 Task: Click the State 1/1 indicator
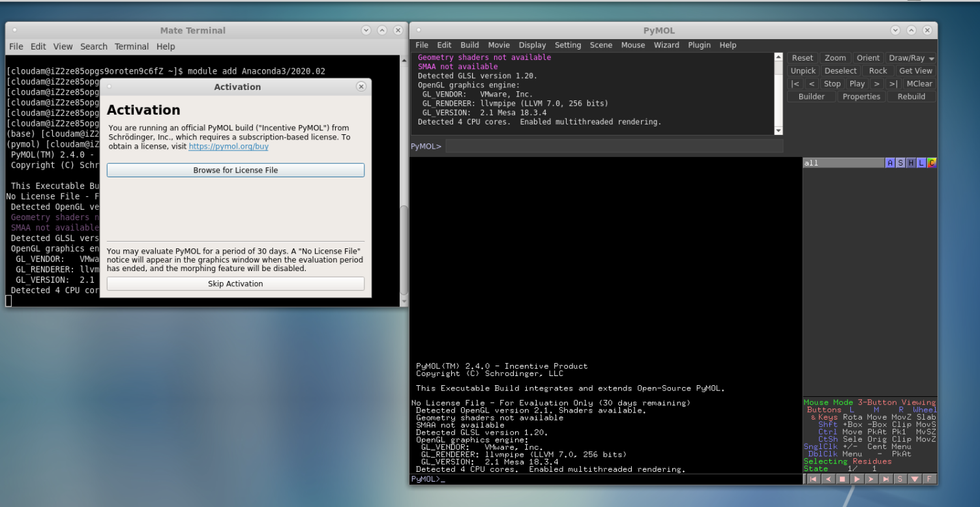click(x=840, y=469)
